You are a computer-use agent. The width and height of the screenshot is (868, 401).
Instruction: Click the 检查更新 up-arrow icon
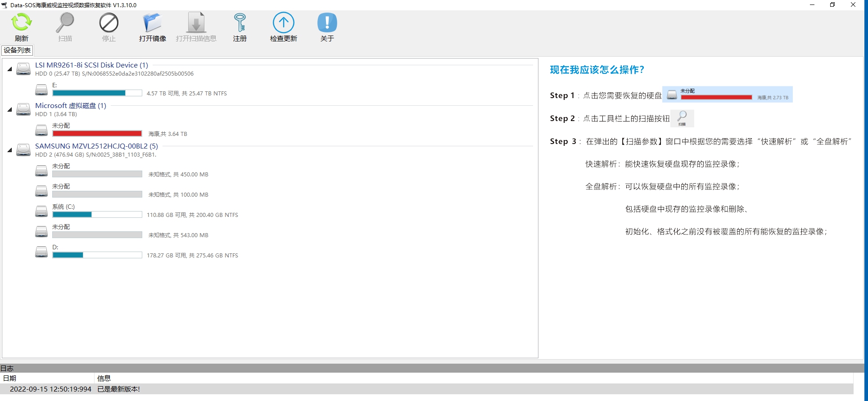pyautogui.click(x=283, y=23)
